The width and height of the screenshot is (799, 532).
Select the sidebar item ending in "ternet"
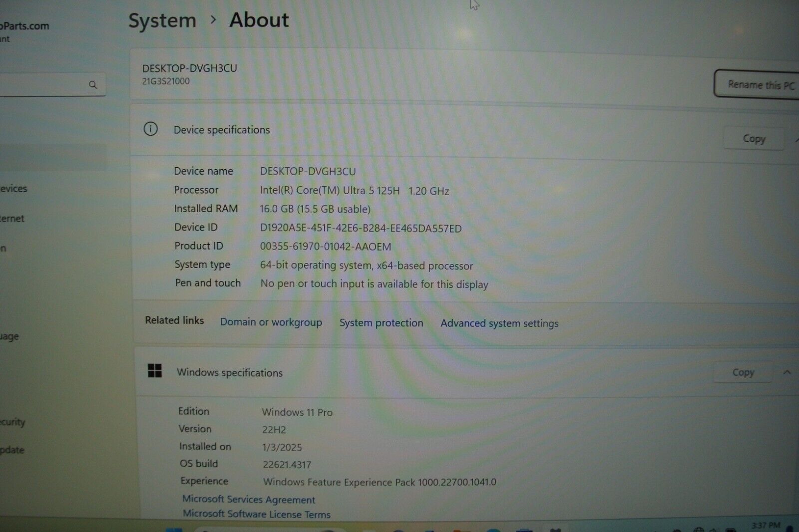click(12, 219)
